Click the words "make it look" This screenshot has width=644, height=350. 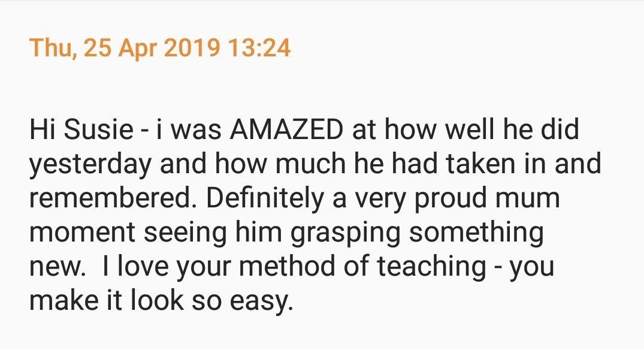107,300
